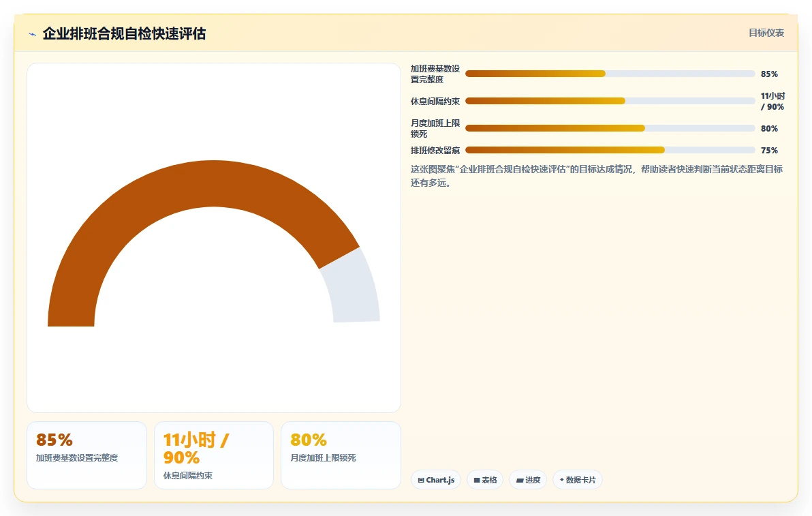Click the lightning icon beside the title
The width and height of the screenshot is (812, 516).
pos(33,34)
